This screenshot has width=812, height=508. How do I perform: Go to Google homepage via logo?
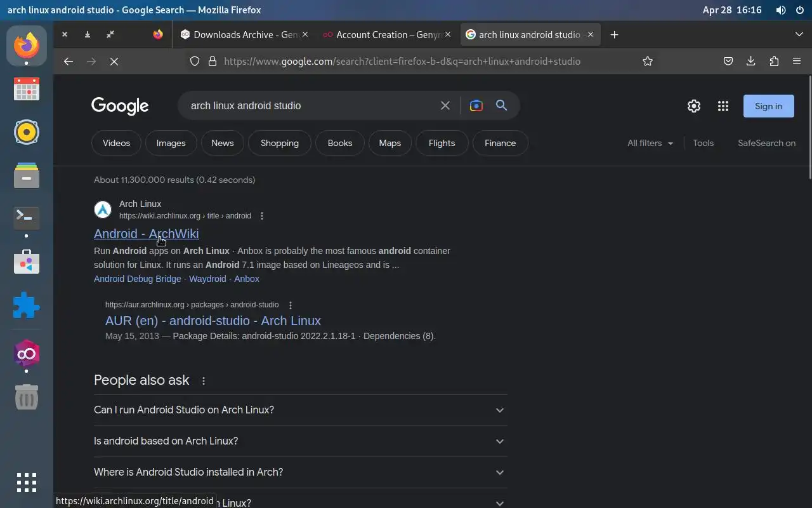pyautogui.click(x=120, y=106)
